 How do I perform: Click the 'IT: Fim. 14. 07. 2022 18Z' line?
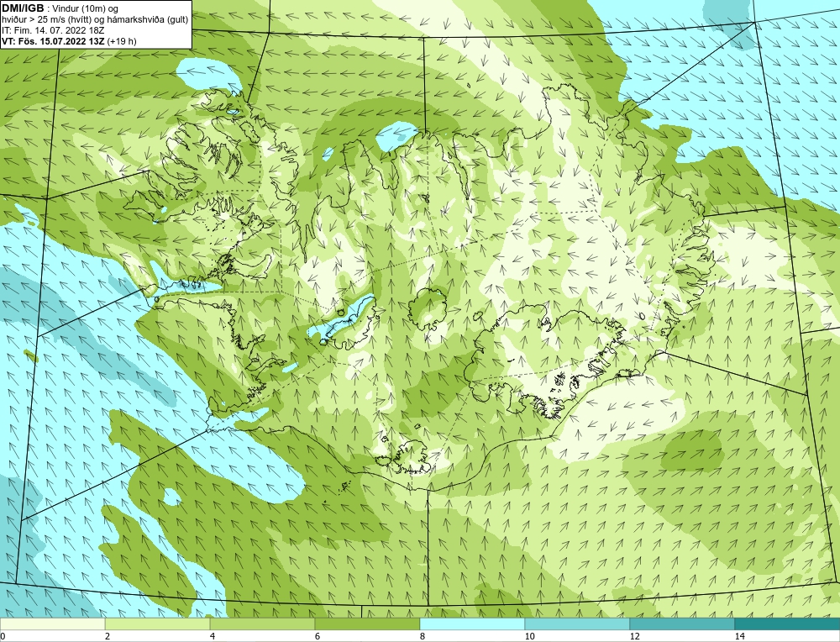pos(53,30)
